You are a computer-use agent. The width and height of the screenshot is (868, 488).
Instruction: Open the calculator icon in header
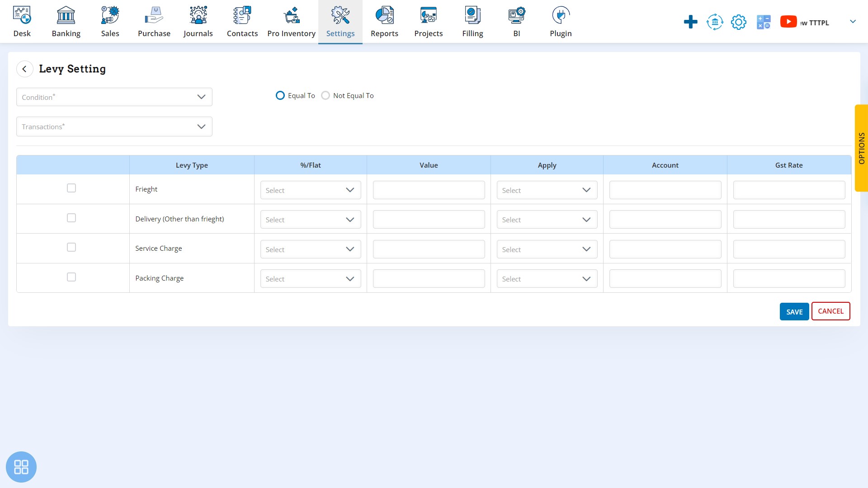764,22
